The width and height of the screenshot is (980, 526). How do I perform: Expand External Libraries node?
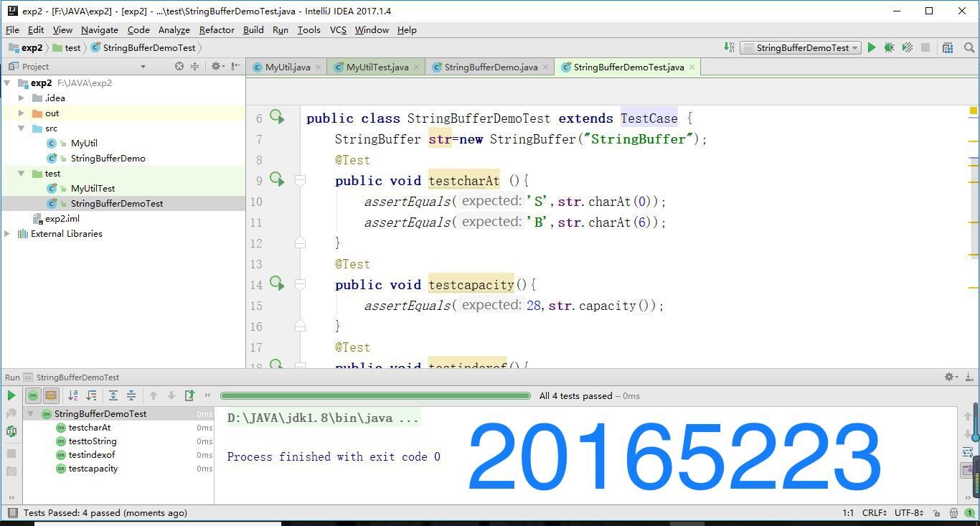coord(7,234)
